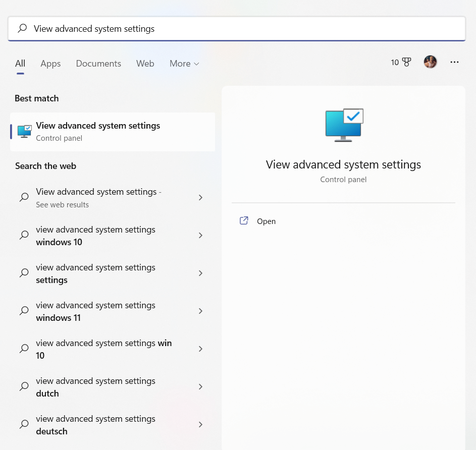Viewport: 476px width, 450px height.
Task: Click the search text input field
Action: pos(237,29)
